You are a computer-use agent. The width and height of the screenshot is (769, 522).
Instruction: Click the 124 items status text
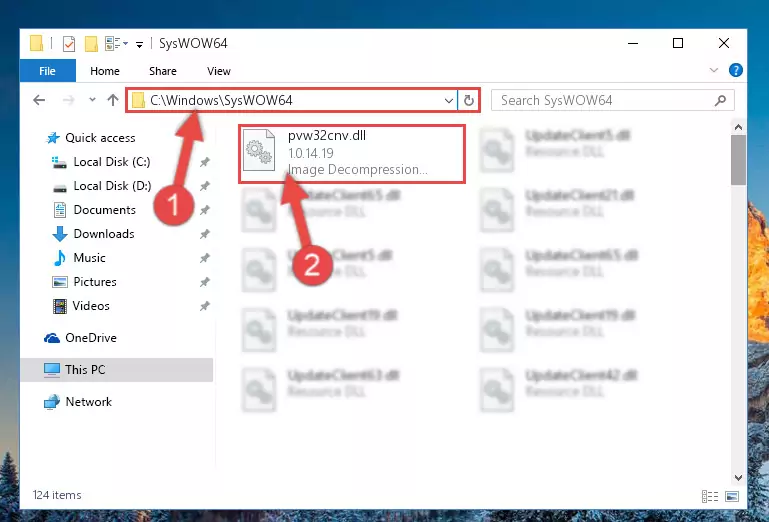click(57, 495)
